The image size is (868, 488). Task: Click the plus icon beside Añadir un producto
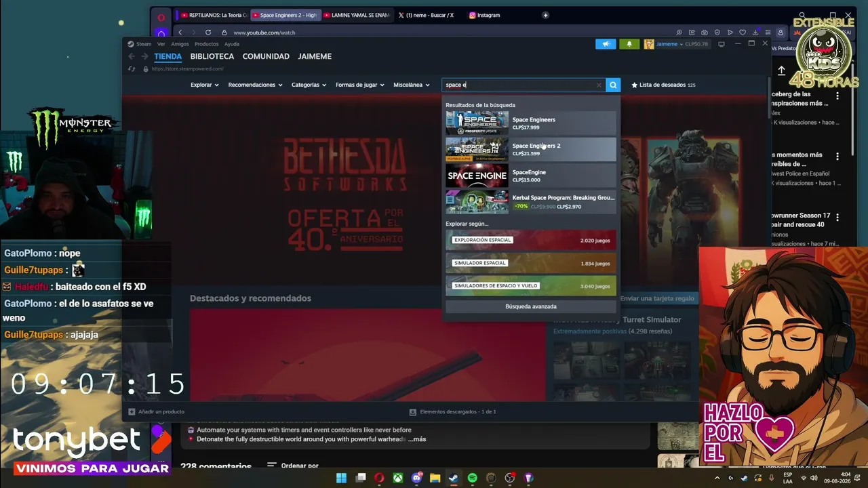[x=132, y=411]
